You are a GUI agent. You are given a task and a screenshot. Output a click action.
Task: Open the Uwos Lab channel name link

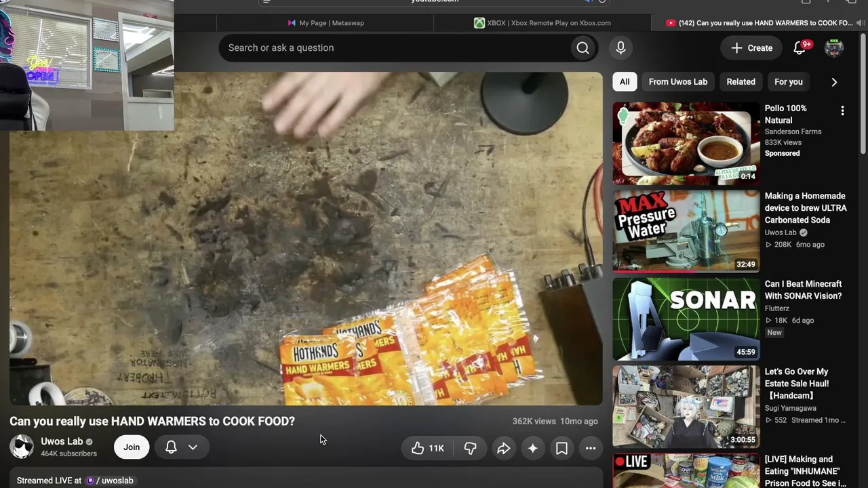click(62, 441)
